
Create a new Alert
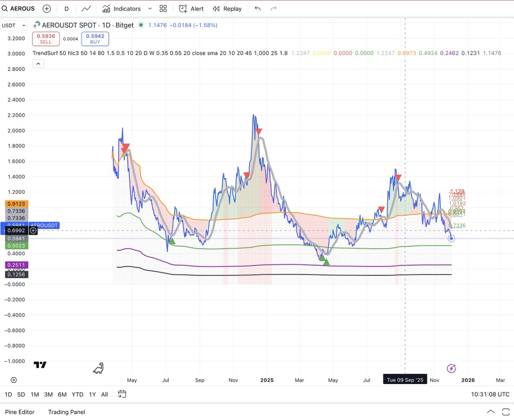coord(191,9)
